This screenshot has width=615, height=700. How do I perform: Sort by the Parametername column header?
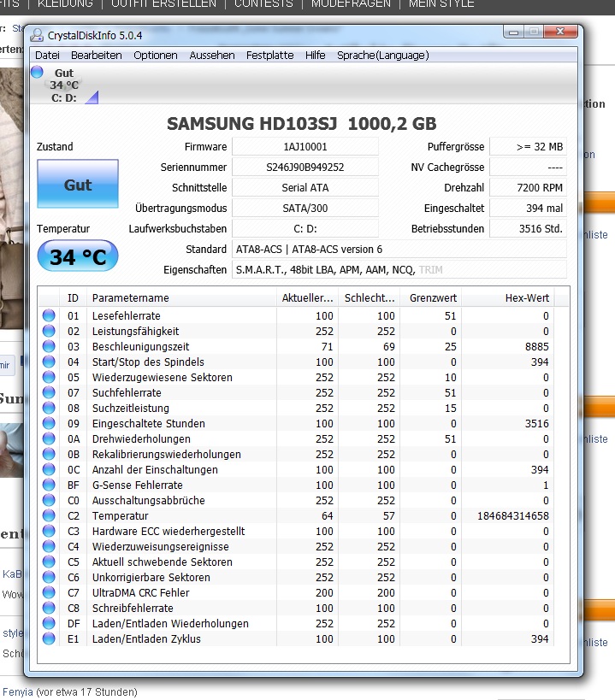coord(180,297)
